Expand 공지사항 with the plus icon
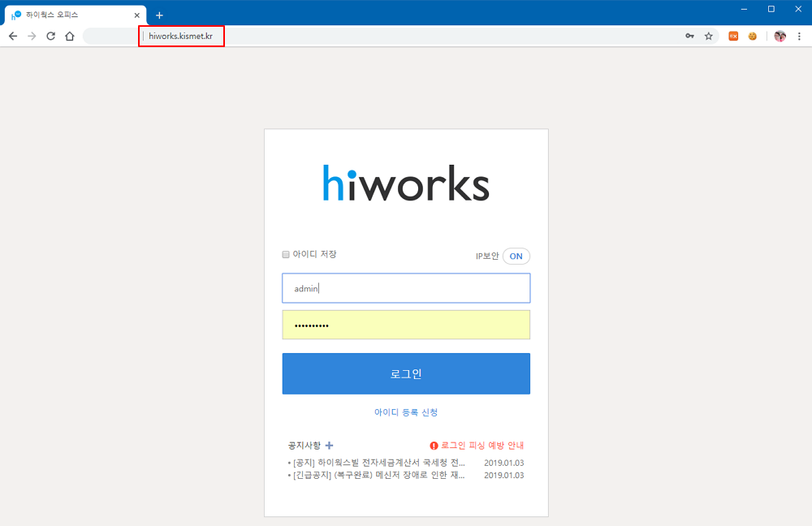The image size is (812, 526). 329,446
